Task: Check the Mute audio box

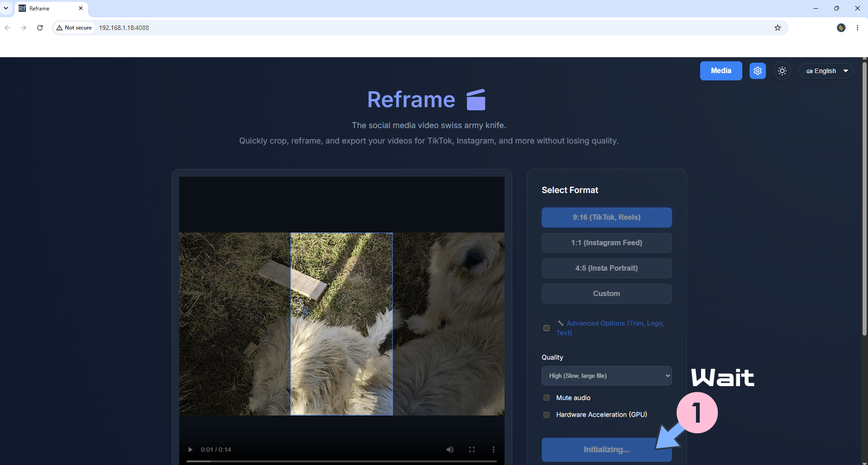Action: click(546, 398)
